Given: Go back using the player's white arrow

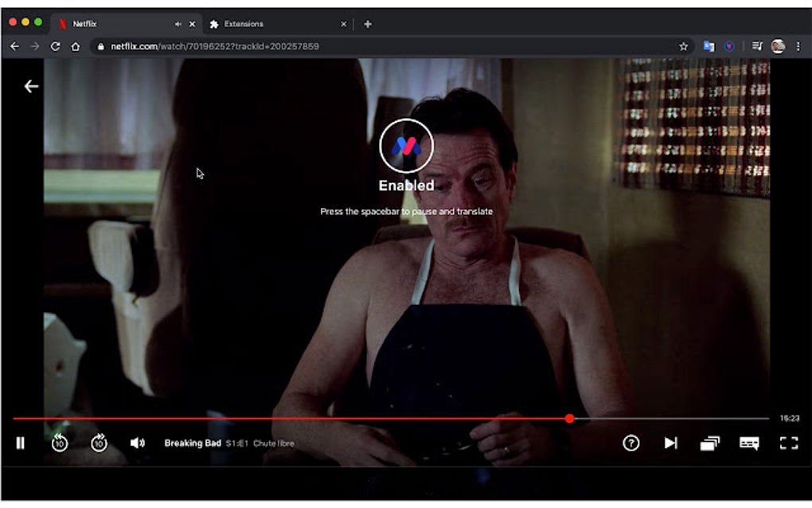Looking at the screenshot, I should pyautogui.click(x=31, y=86).
